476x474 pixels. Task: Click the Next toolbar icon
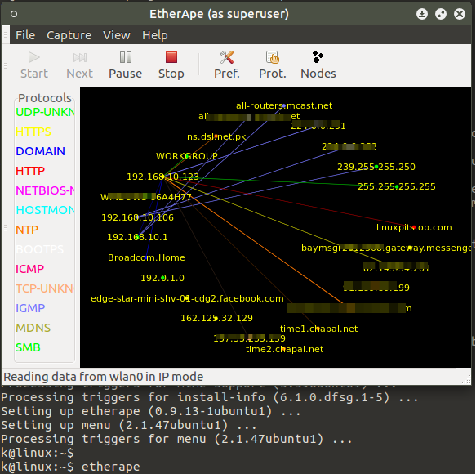pos(80,57)
